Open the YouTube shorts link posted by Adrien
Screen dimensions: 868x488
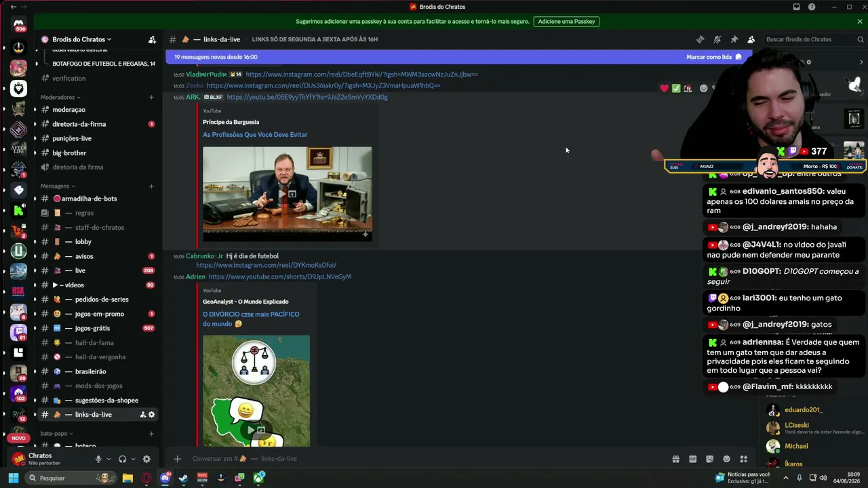(280, 277)
